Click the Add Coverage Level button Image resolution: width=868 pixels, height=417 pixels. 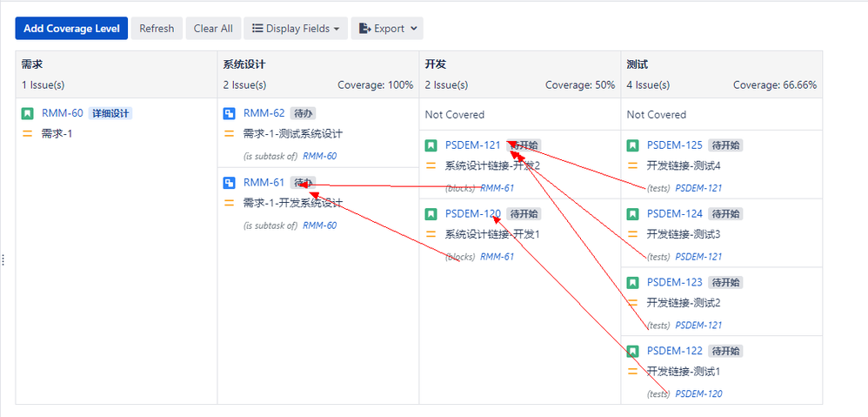[71, 28]
